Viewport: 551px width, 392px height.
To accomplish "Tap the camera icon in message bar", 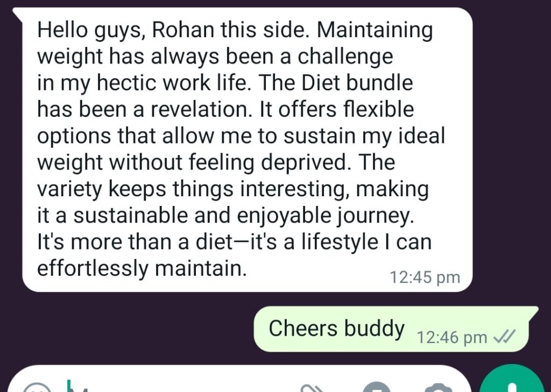I will point(439,388).
